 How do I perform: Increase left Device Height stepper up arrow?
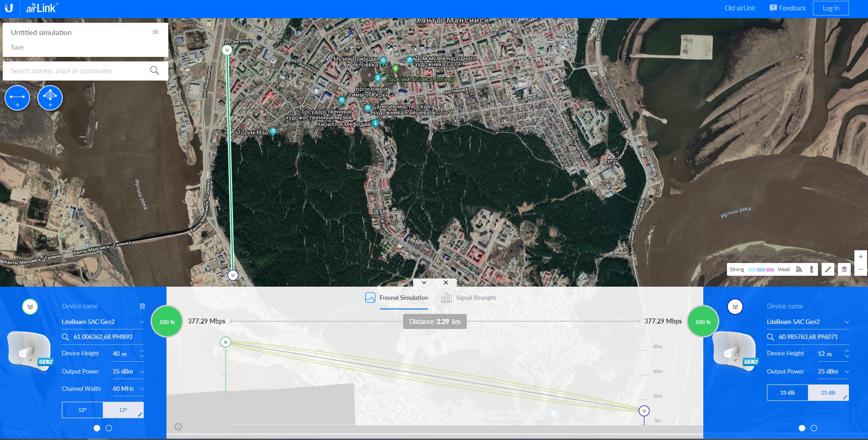pos(142,351)
